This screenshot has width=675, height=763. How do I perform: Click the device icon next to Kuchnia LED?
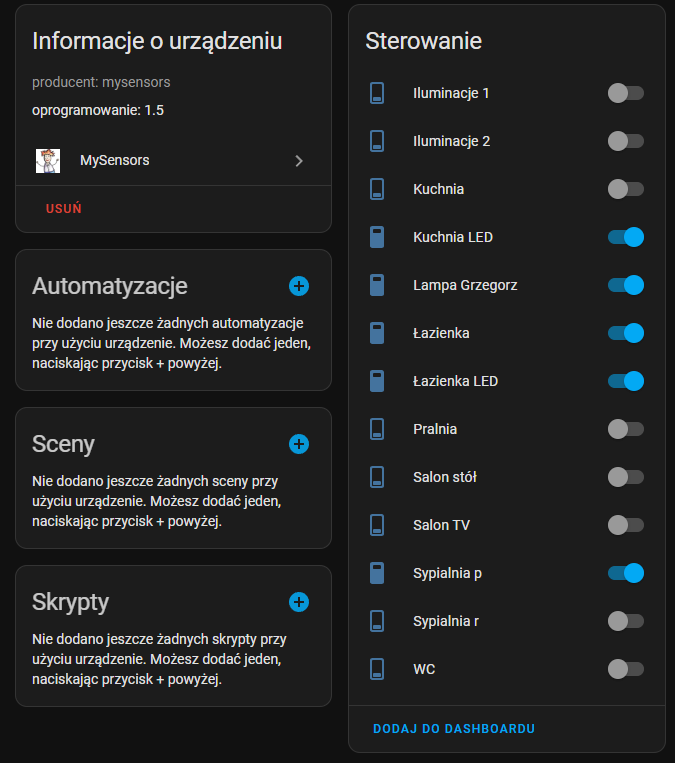[377, 237]
